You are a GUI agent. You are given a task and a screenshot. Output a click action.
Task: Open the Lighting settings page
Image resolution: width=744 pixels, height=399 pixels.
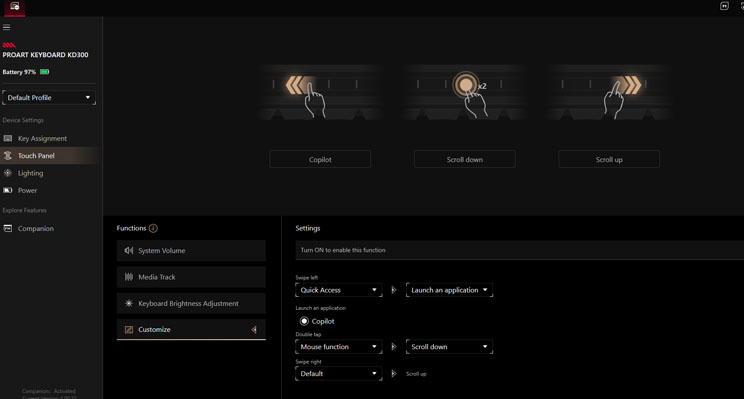pyautogui.click(x=30, y=173)
